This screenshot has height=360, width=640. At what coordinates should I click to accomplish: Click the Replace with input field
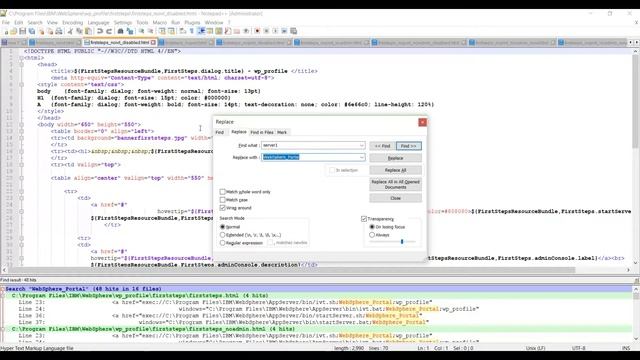click(x=313, y=157)
